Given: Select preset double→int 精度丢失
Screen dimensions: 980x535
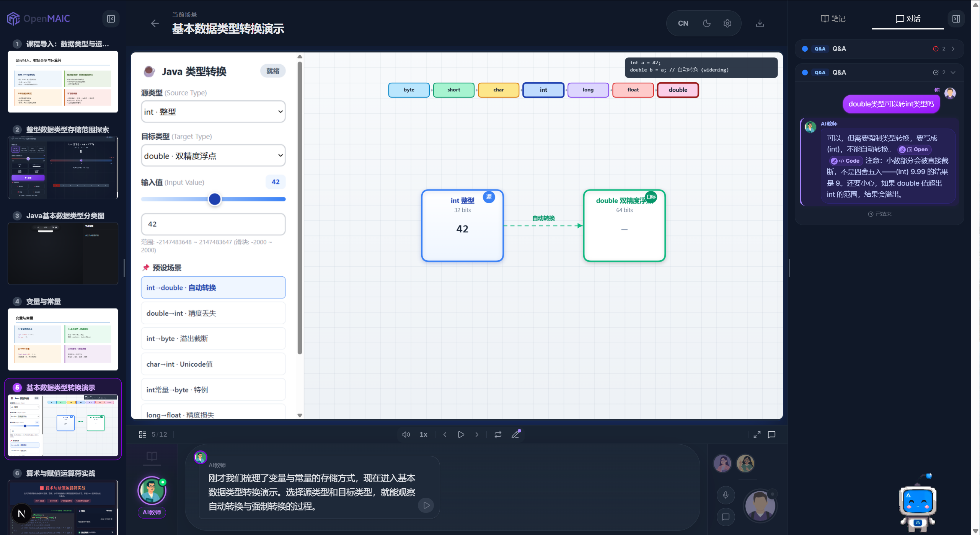Looking at the screenshot, I should click(213, 313).
